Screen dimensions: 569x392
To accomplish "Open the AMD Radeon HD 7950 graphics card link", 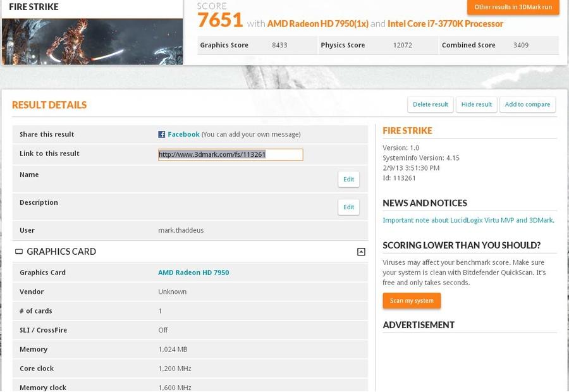I will [193, 273].
